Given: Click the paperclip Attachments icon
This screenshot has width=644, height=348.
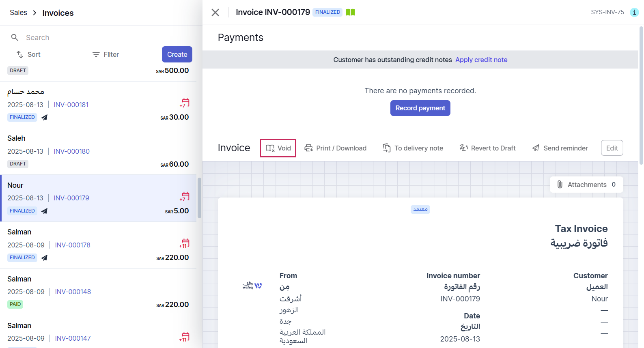Looking at the screenshot, I should click(x=560, y=185).
